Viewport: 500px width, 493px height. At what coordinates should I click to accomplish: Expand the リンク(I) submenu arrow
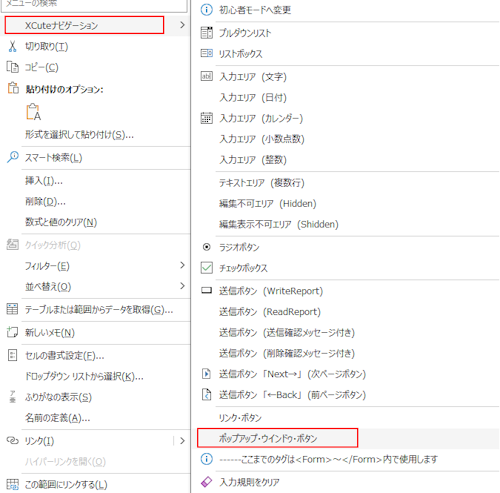click(x=182, y=441)
